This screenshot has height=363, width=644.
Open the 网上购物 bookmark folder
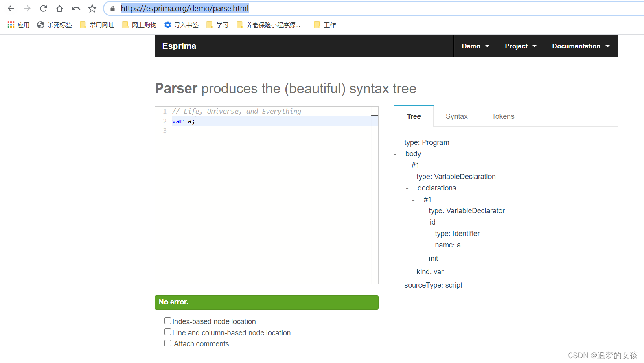[x=139, y=25]
